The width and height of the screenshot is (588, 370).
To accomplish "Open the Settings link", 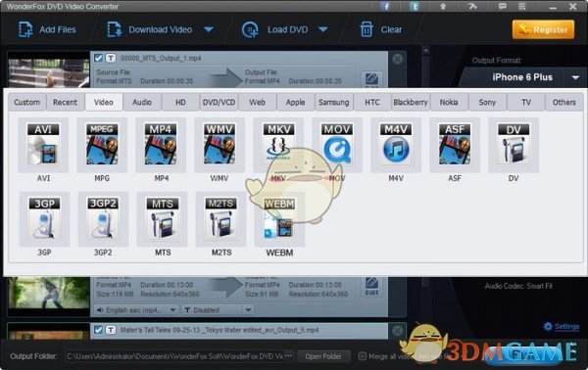I will click(x=562, y=327).
